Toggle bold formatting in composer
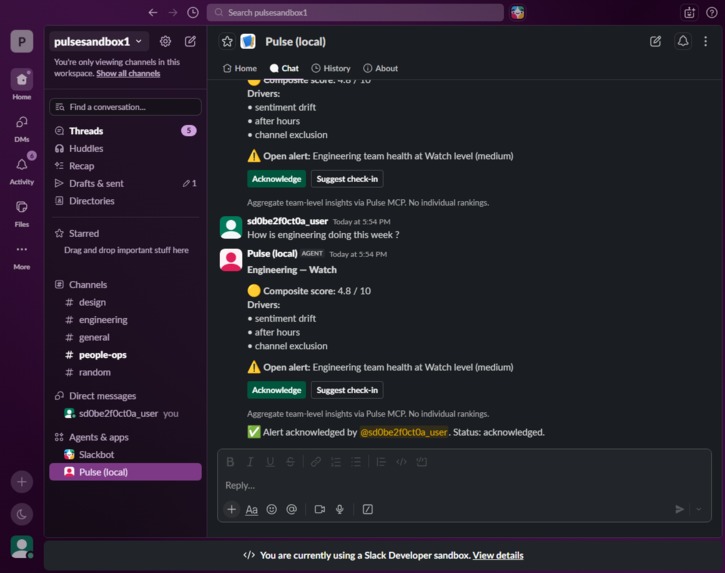Viewport: 725px width, 573px height. pyautogui.click(x=230, y=462)
